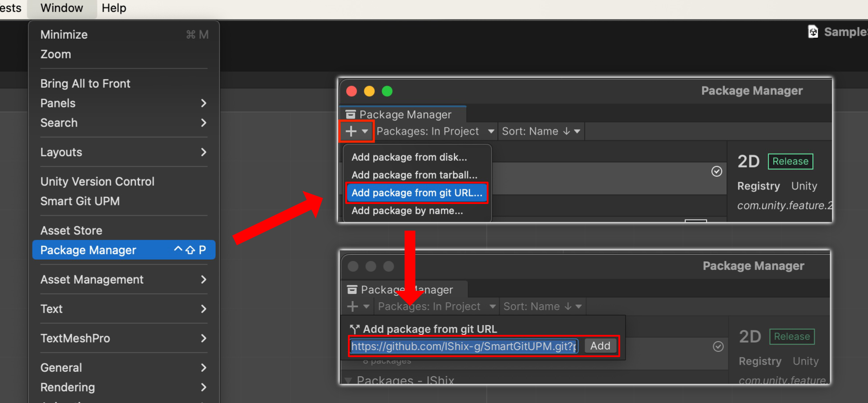Open the Window menu in menu bar

pyautogui.click(x=61, y=8)
